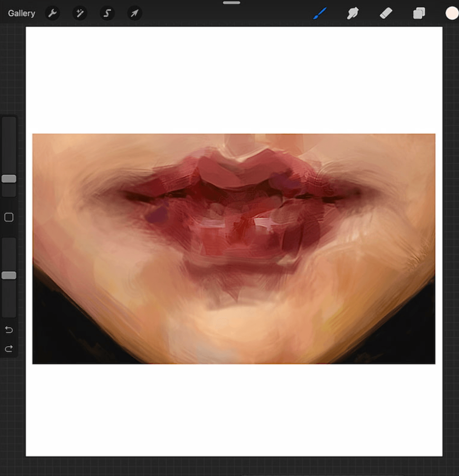Viewport: 459px width, 476px height.
Task: Select the Paint brush tool
Action: click(319, 13)
